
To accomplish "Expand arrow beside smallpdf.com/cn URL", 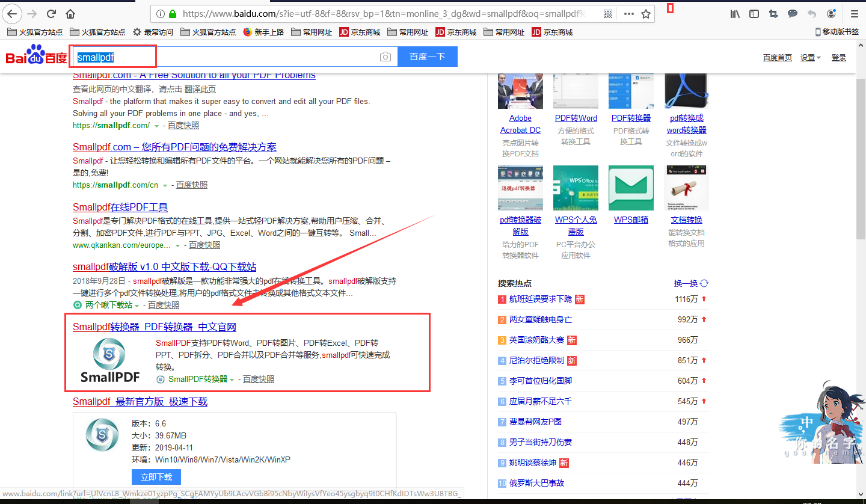I will (x=165, y=185).
